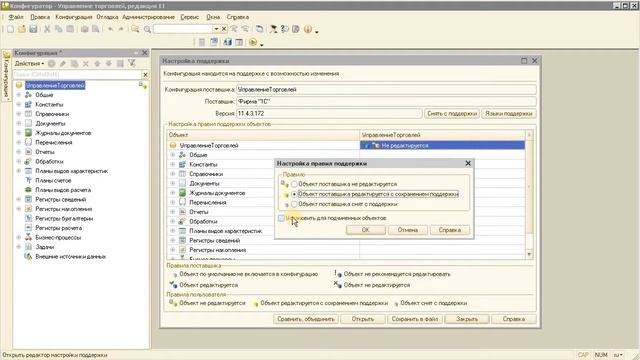The width and height of the screenshot is (640, 360).
Task: Click the Поставщик field 'Фирма 1С'
Action: pyautogui.click(x=386, y=101)
